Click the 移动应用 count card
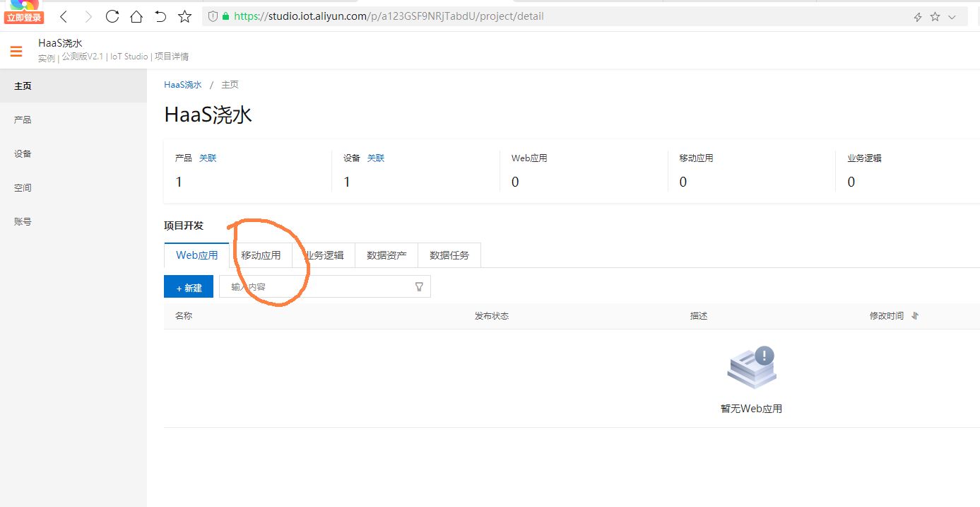The height and width of the screenshot is (507, 980). tap(752, 170)
